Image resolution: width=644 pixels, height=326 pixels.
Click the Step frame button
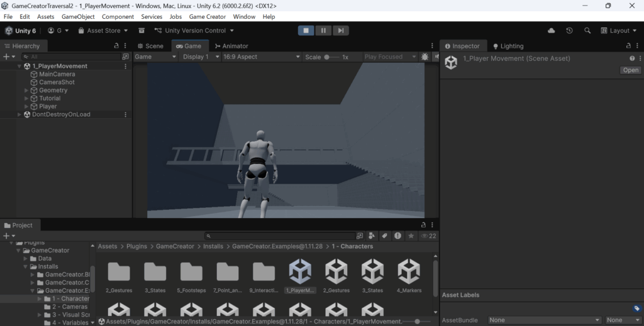[340, 30]
